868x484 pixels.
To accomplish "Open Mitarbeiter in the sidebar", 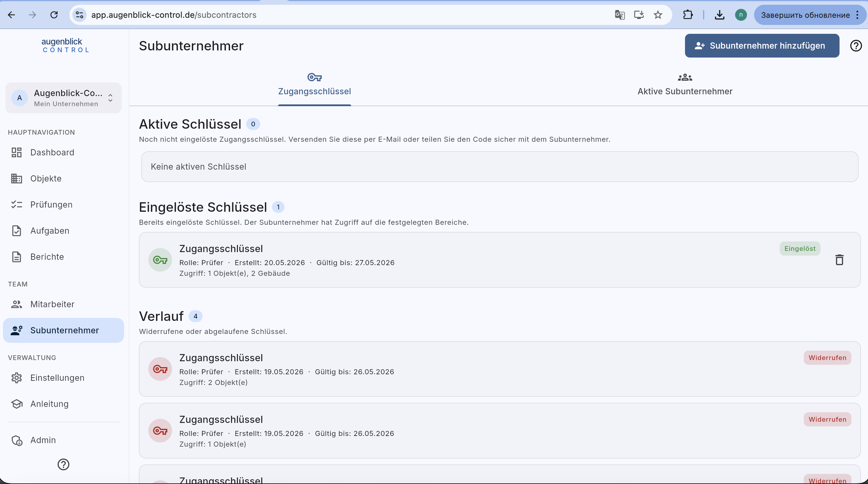I will tap(63, 304).
